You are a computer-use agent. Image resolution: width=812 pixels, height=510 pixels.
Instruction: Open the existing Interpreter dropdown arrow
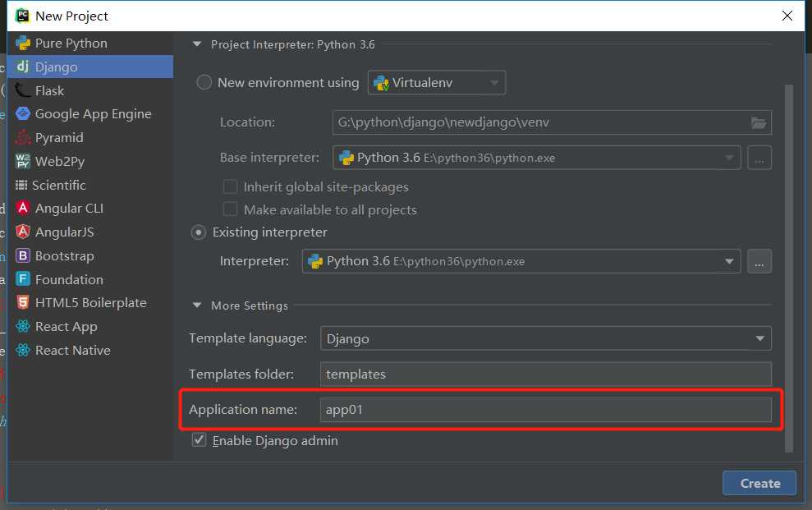(x=729, y=261)
